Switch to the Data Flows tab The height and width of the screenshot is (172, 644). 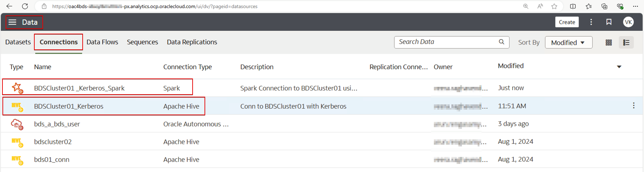[x=102, y=42]
